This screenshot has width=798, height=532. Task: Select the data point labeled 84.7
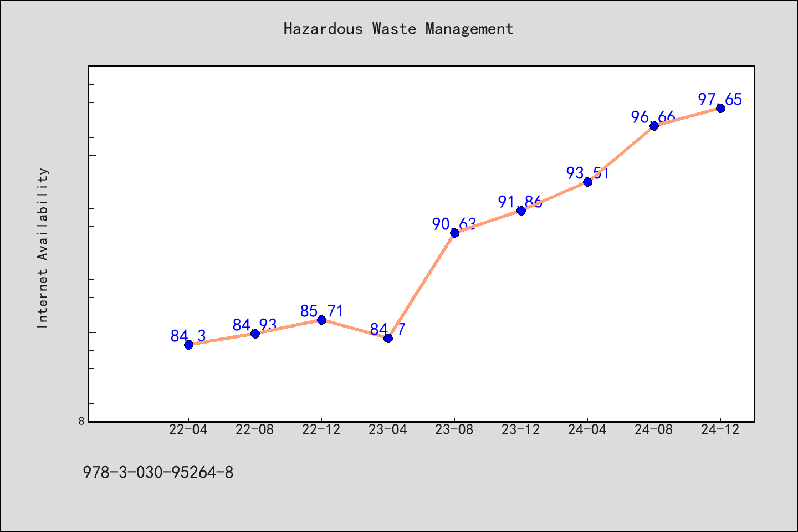click(x=388, y=338)
